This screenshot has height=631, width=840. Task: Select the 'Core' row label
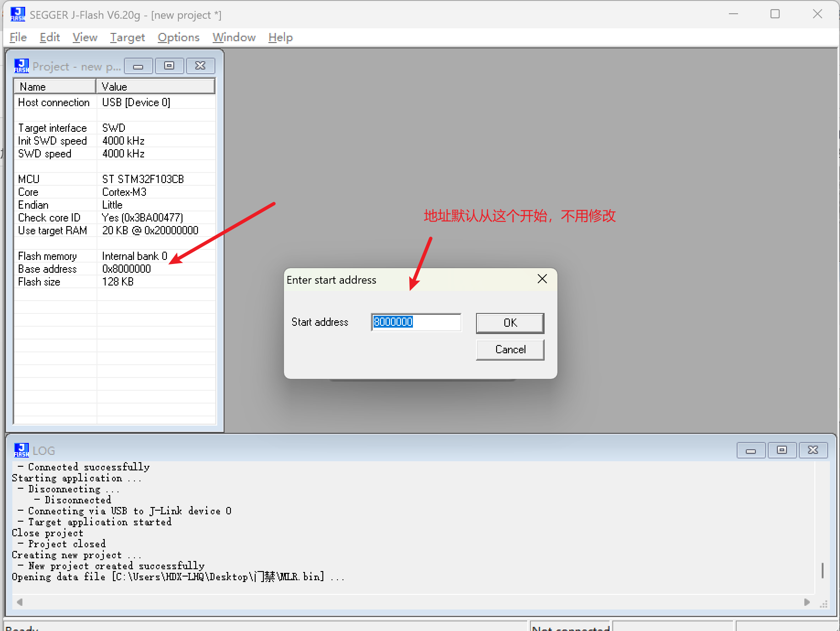[x=28, y=192]
